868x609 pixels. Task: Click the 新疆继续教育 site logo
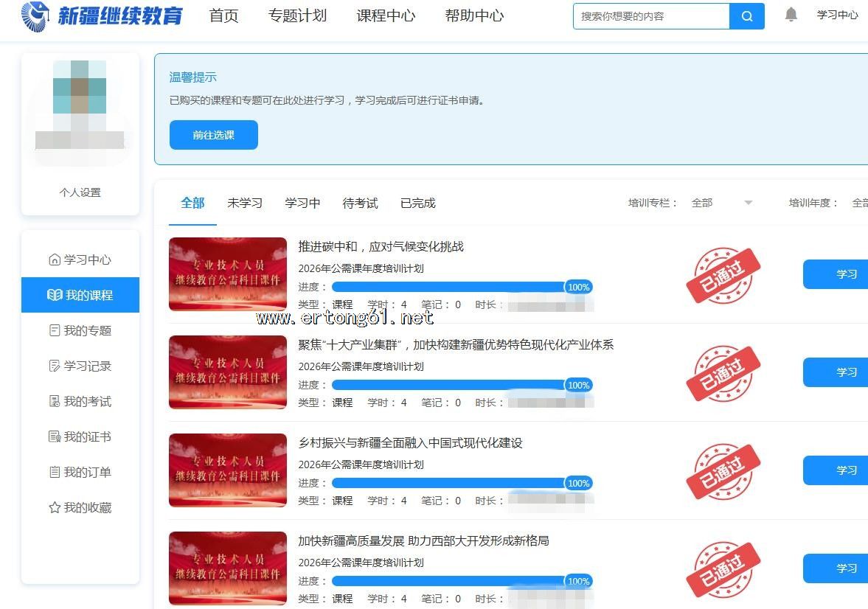click(x=102, y=15)
